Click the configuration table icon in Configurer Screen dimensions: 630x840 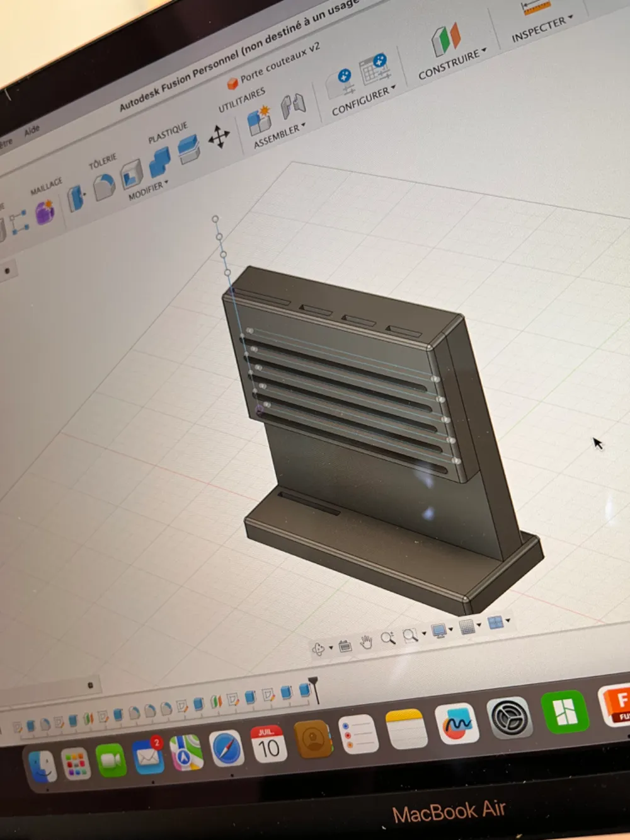tap(375, 69)
